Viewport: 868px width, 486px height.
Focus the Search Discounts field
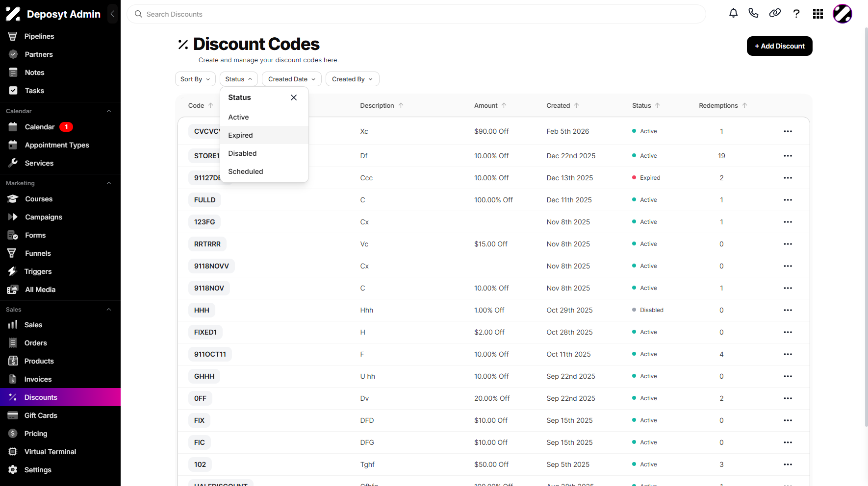click(416, 14)
